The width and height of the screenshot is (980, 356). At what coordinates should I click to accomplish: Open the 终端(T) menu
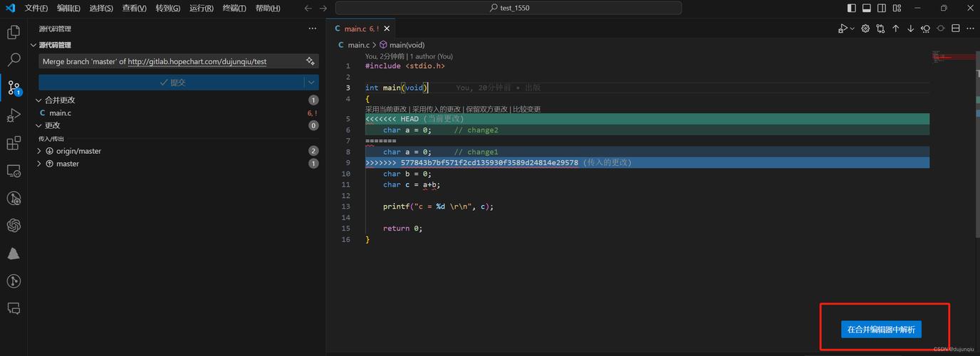[x=234, y=9]
